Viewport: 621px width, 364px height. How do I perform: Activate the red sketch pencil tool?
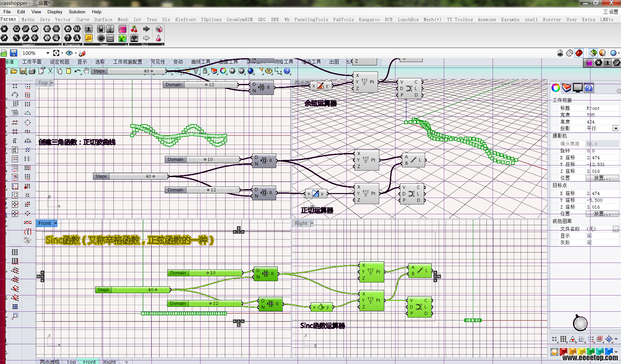click(x=83, y=53)
